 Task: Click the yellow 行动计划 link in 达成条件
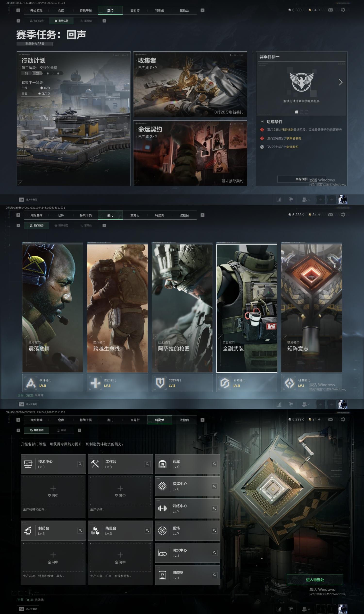pos(287,130)
